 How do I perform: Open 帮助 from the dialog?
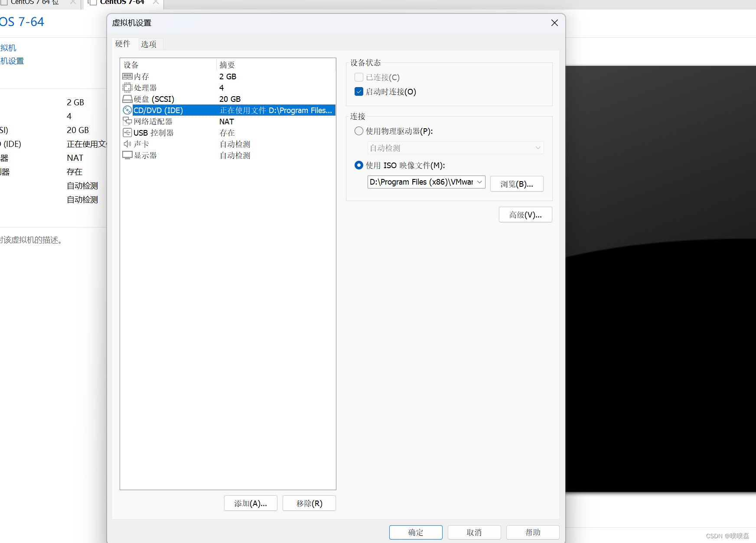click(533, 532)
